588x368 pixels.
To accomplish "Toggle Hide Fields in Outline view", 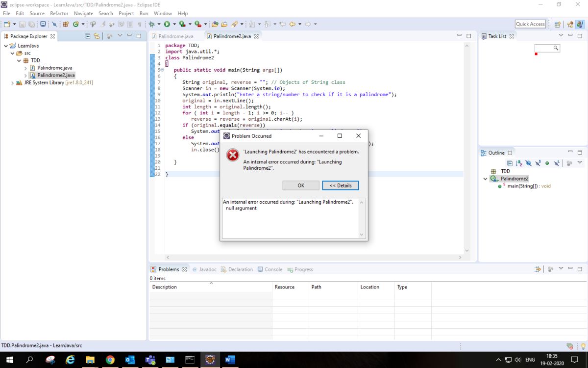I will tap(528, 163).
